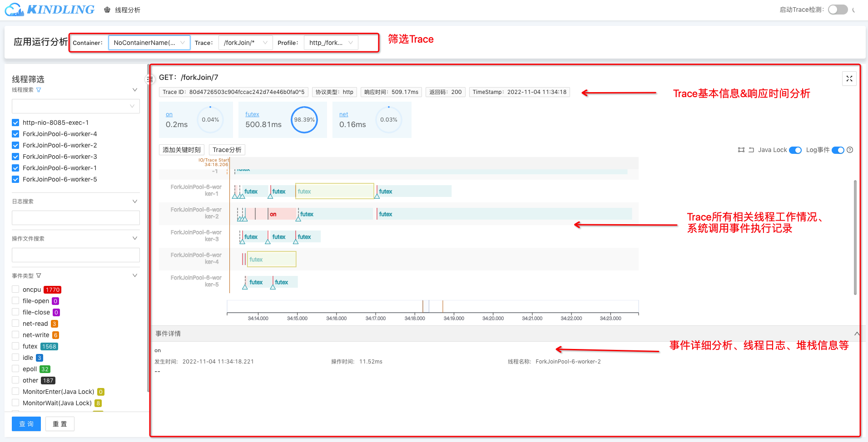Open the Container dropdown
868x442 pixels.
point(149,43)
